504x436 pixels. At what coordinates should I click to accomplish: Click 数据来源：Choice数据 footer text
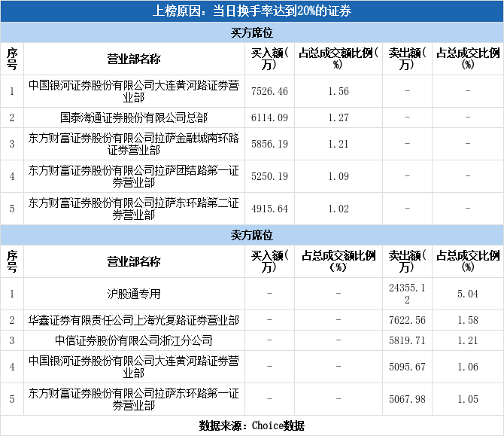252,425
